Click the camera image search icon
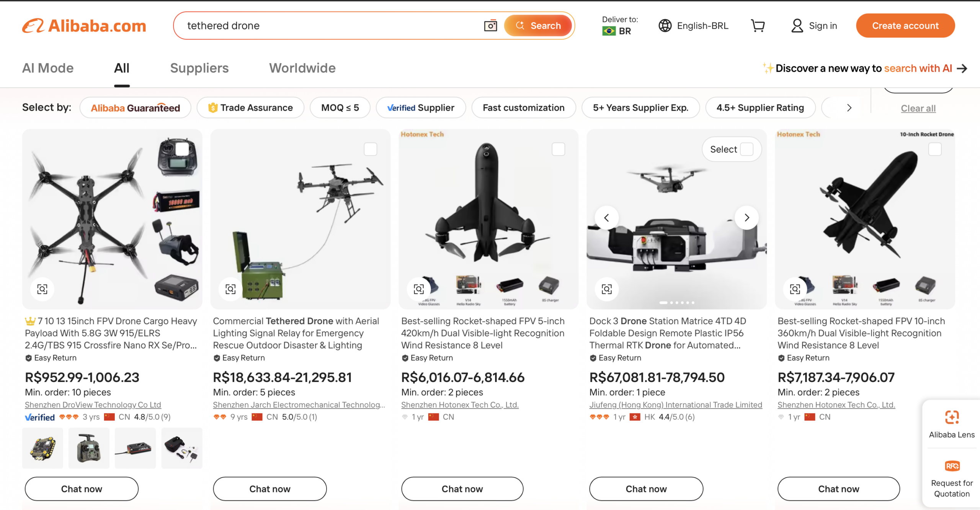Screen dimensions: 980x510 [x=490, y=26]
